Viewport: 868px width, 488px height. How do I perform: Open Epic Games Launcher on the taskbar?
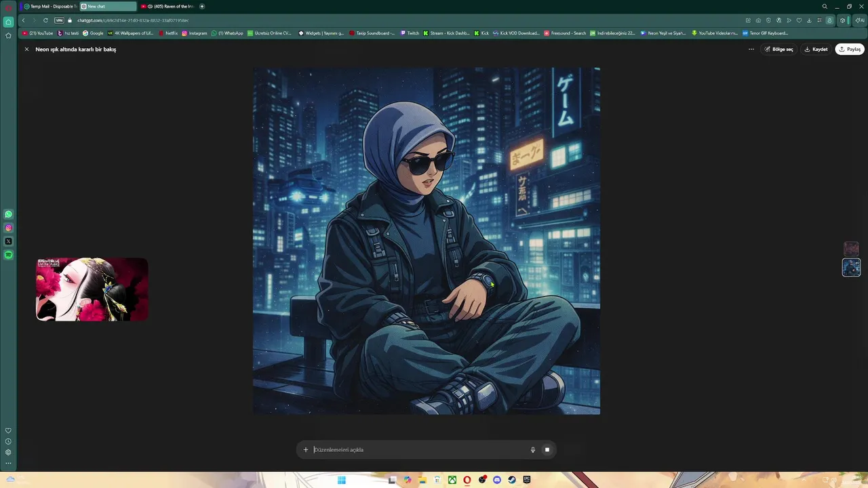tap(527, 480)
